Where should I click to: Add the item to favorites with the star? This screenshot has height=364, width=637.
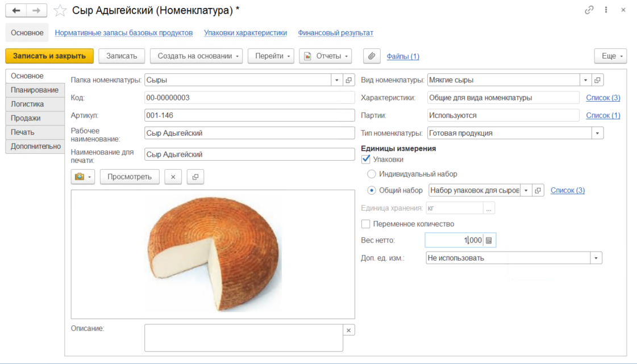click(60, 10)
